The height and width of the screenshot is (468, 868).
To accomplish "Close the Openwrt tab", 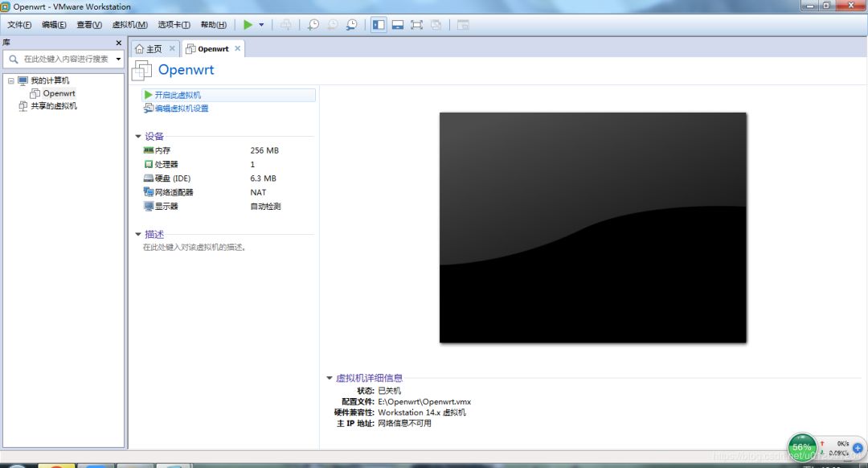I will [x=237, y=48].
